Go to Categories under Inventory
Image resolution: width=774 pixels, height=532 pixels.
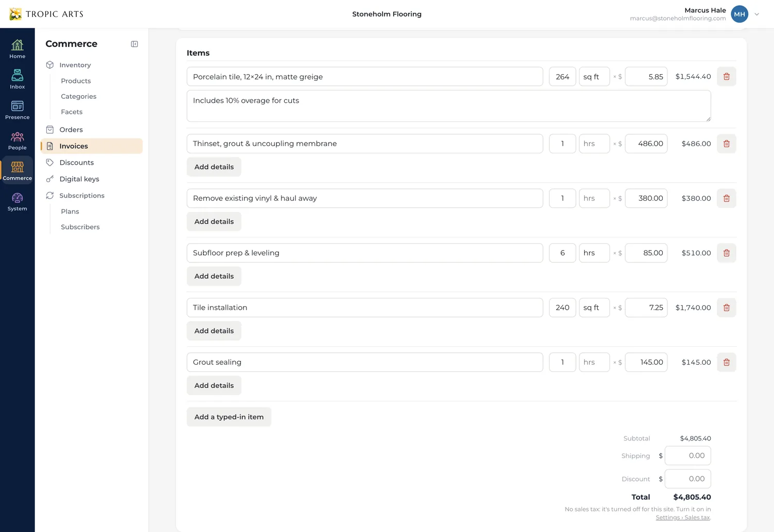78,96
